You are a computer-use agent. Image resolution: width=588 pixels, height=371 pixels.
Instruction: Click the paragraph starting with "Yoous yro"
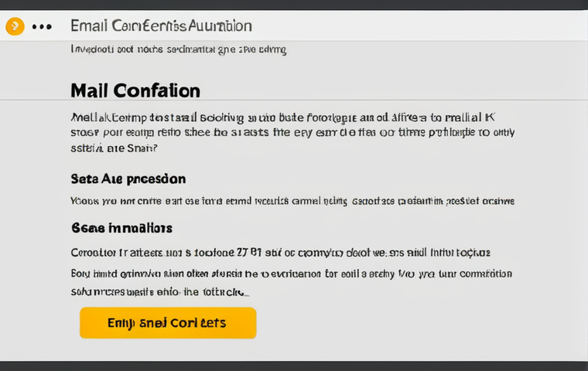tap(292, 201)
